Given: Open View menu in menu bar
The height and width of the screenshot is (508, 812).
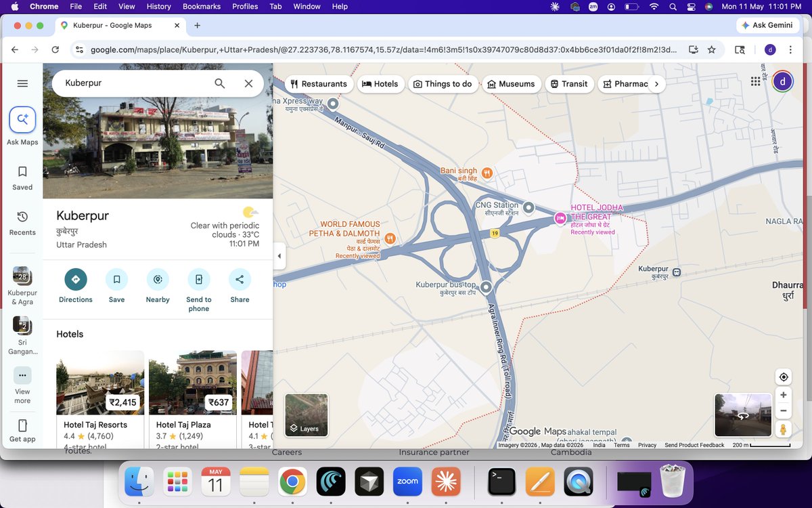Looking at the screenshot, I should 127,6.
